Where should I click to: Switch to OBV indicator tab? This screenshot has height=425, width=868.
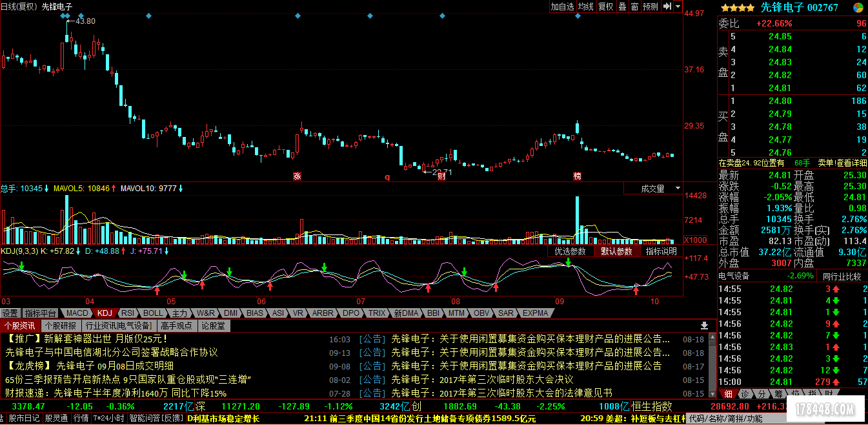[x=481, y=313]
